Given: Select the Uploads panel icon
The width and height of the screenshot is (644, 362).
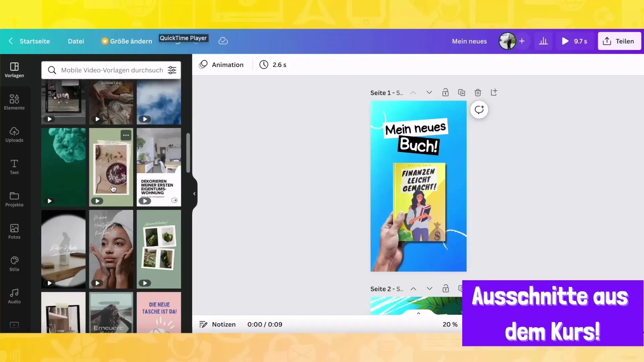Looking at the screenshot, I should pos(14,134).
